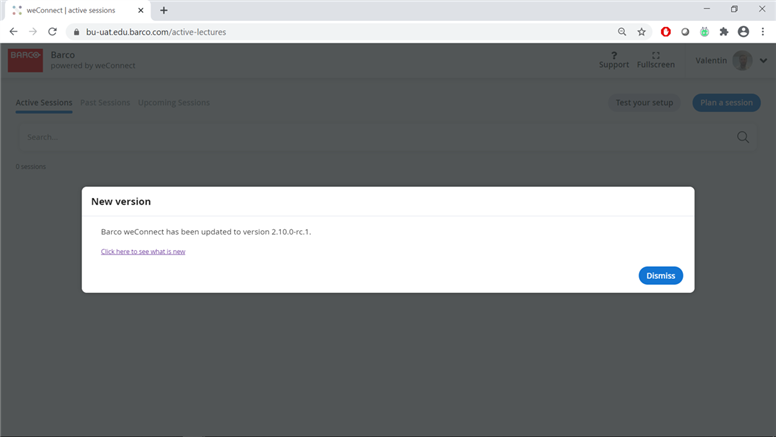The image size is (776, 437).
Task: Bookmark this page with the star icon
Action: point(641,32)
